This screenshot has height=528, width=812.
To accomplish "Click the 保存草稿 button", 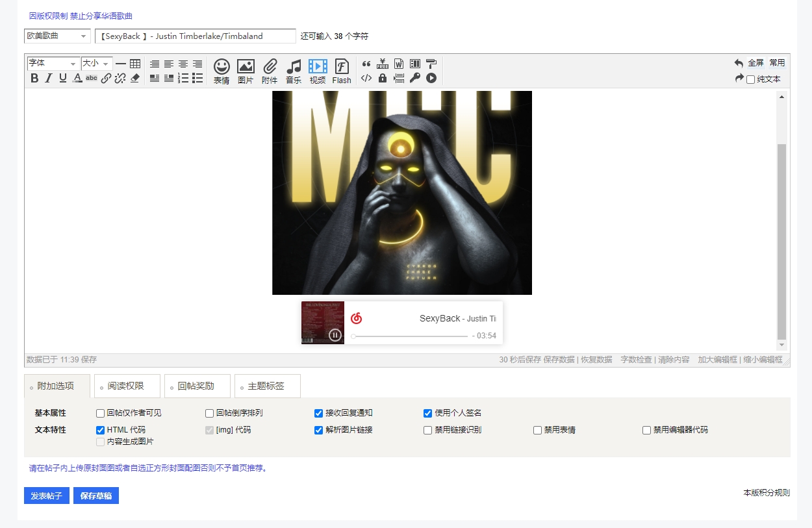I will pos(96,496).
